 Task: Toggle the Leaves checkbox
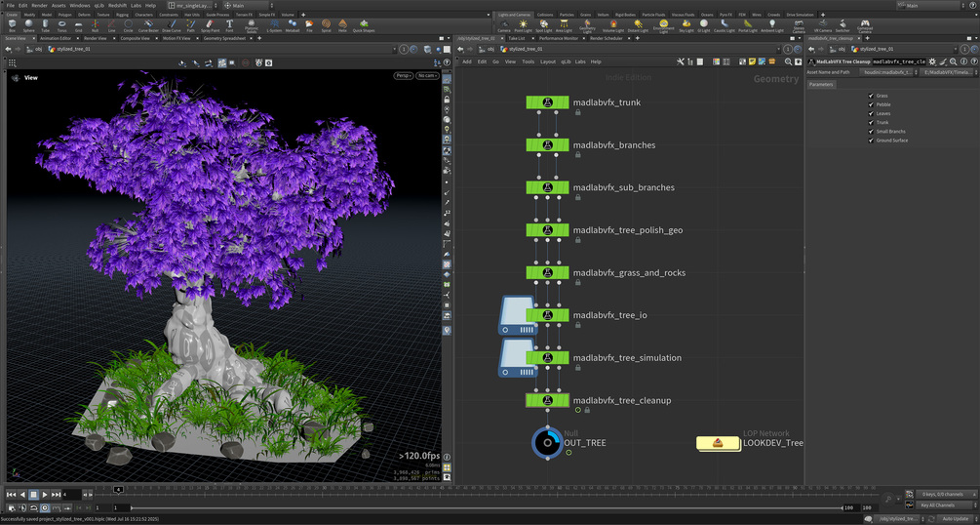coord(871,113)
